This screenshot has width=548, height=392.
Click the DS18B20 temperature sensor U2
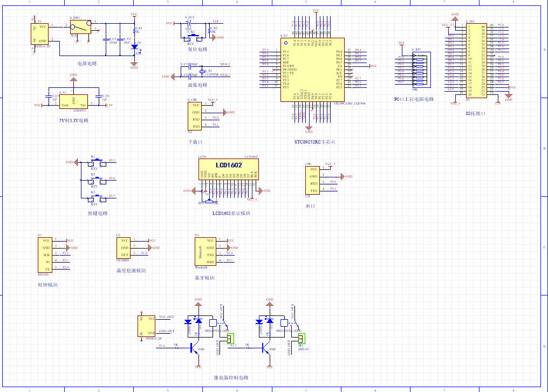point(124,247)
